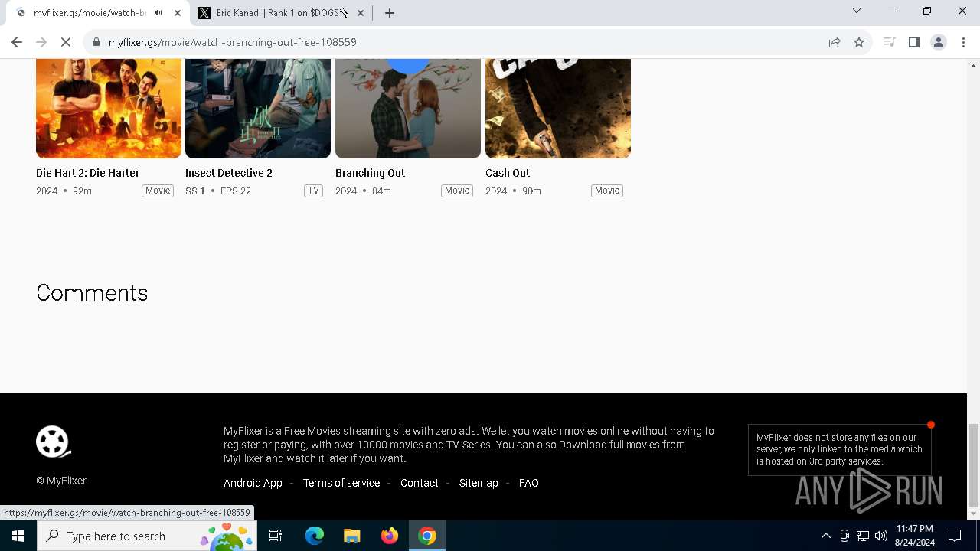Image resolution: width=980 pixels, height=551 pixels.
Task: Open the Insect Detective 2 poster
Action: click(258, 108)
